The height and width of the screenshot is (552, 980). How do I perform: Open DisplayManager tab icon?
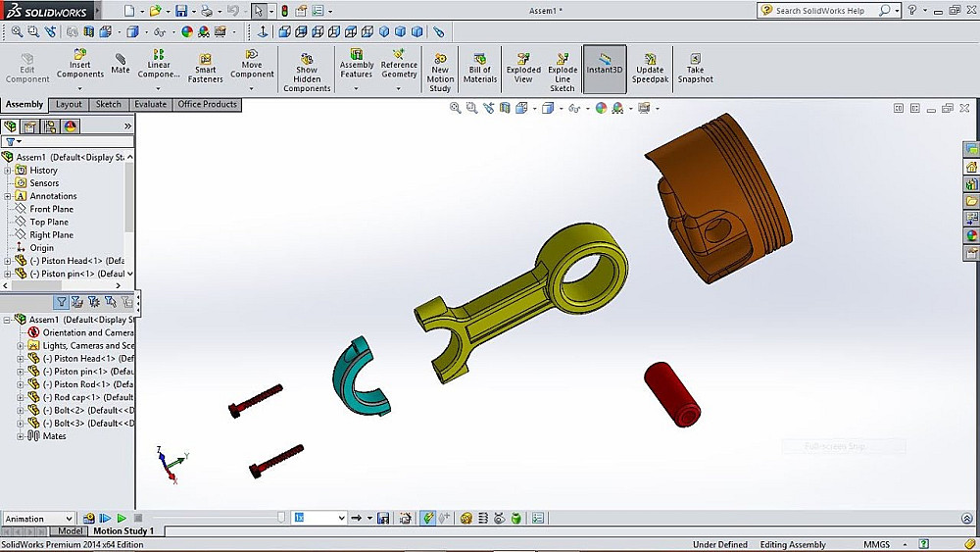70,126
